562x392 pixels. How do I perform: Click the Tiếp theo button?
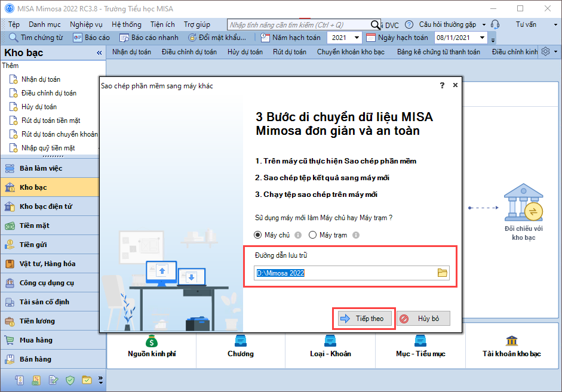pos(364,319)
